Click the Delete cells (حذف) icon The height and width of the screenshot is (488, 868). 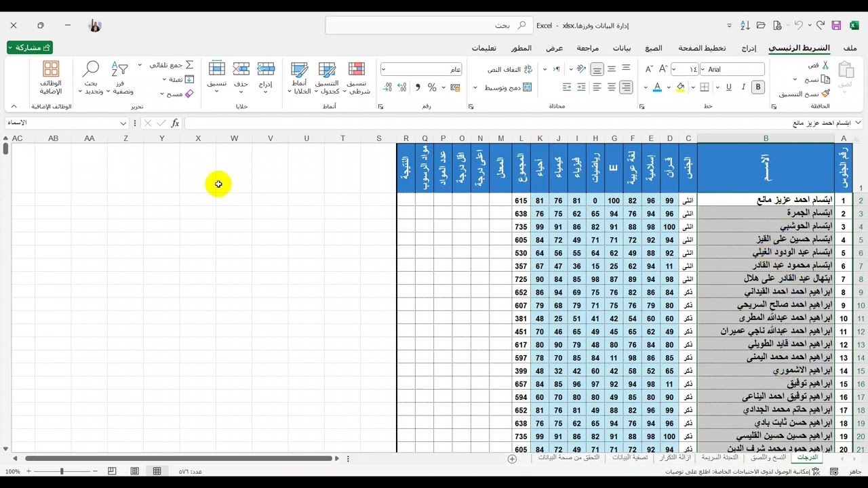coord(241,68)
